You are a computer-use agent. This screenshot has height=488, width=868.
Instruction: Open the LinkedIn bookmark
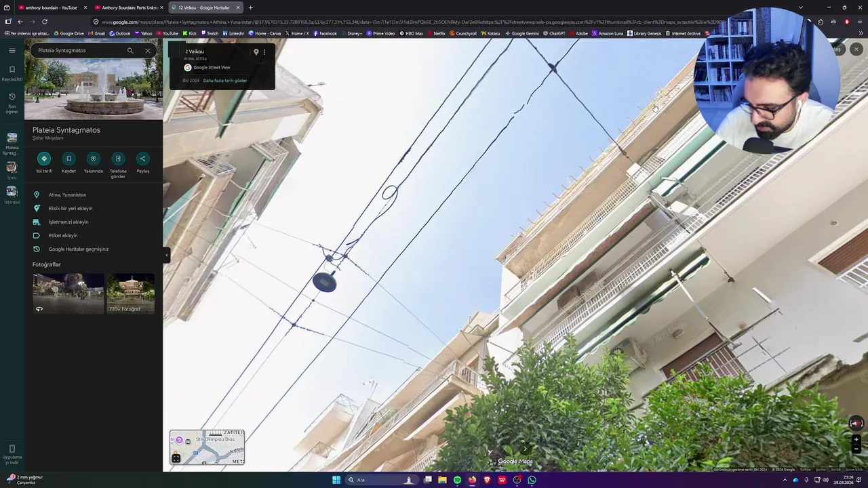[x=233, y=33]
